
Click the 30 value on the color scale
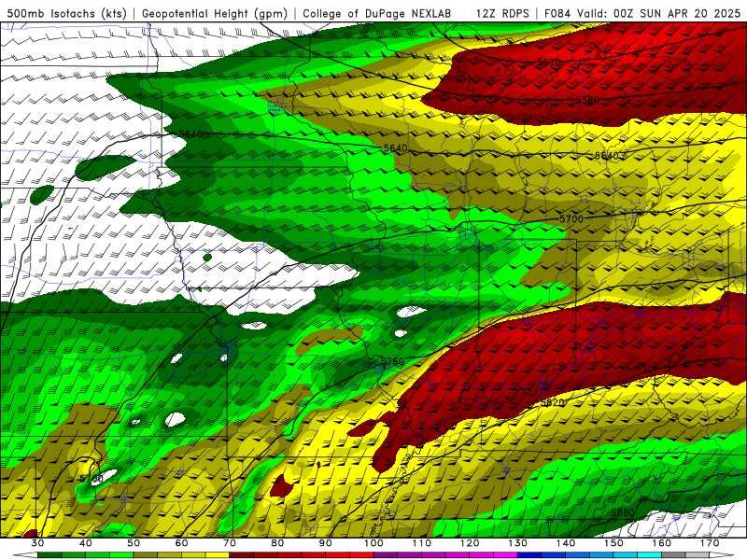(37, 543)
